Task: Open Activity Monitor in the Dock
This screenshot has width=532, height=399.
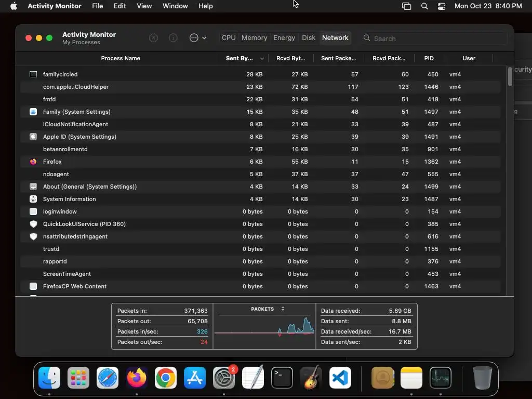Action: point(441,378)
